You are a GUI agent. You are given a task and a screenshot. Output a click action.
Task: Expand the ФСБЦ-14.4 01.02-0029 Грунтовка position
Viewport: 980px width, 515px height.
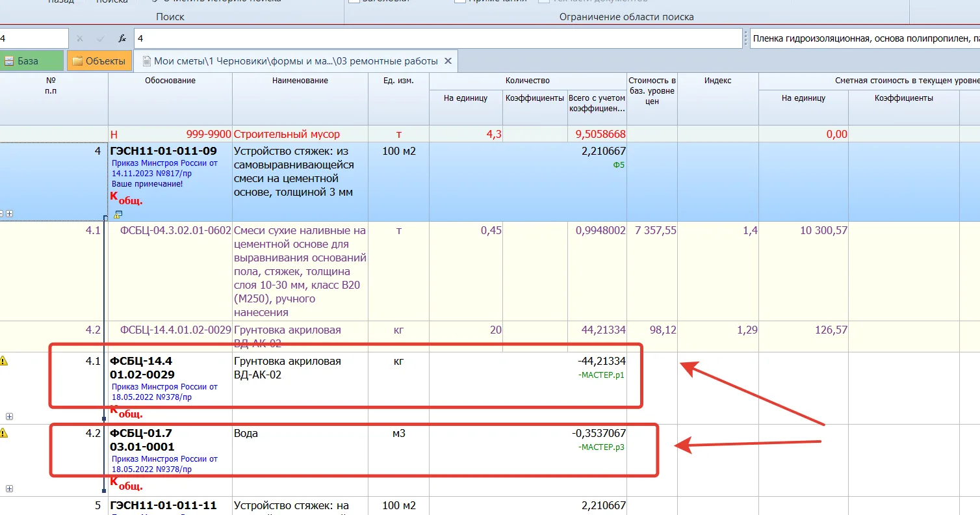pos(9,416)
